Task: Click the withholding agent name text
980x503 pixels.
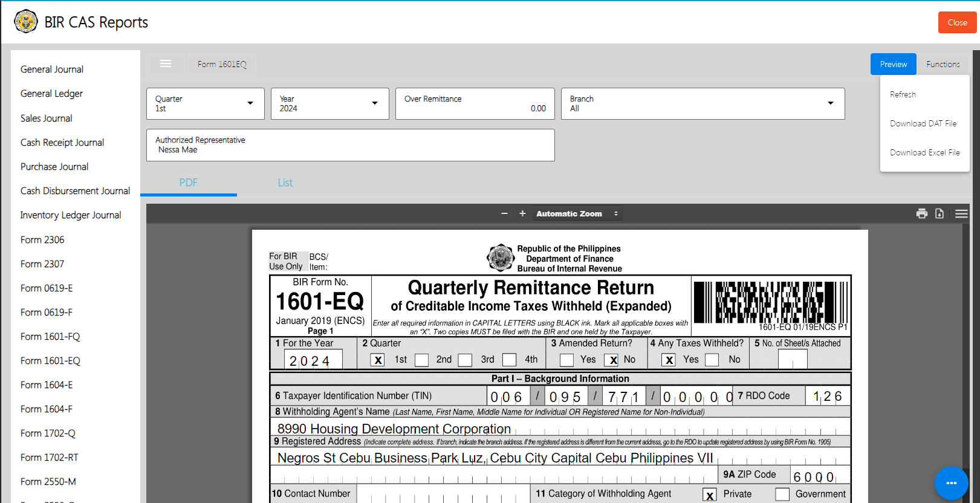Action: [x=394, y=429]
